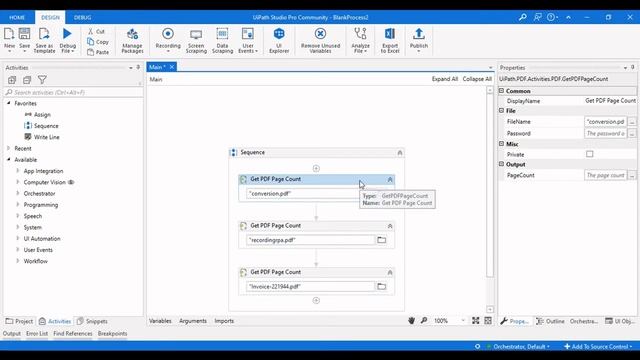Click Collapse All in designer

pyautogui.click(x=477, y=79)
